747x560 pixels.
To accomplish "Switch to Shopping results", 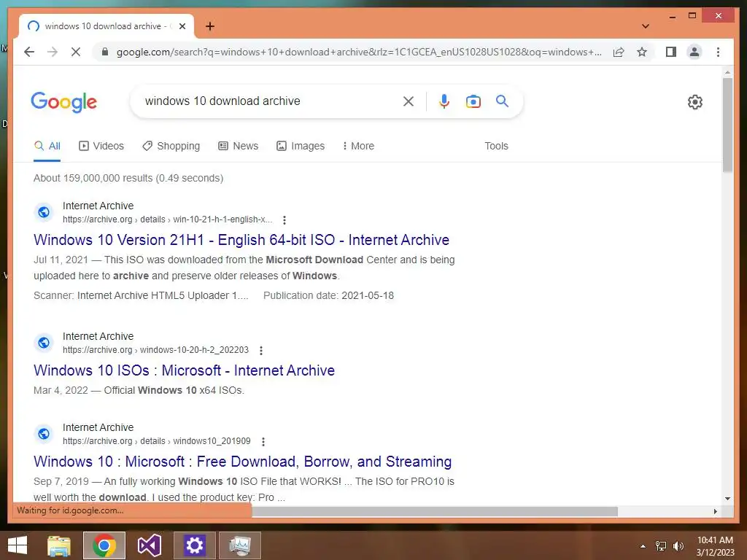I will [x=171, y=146].
